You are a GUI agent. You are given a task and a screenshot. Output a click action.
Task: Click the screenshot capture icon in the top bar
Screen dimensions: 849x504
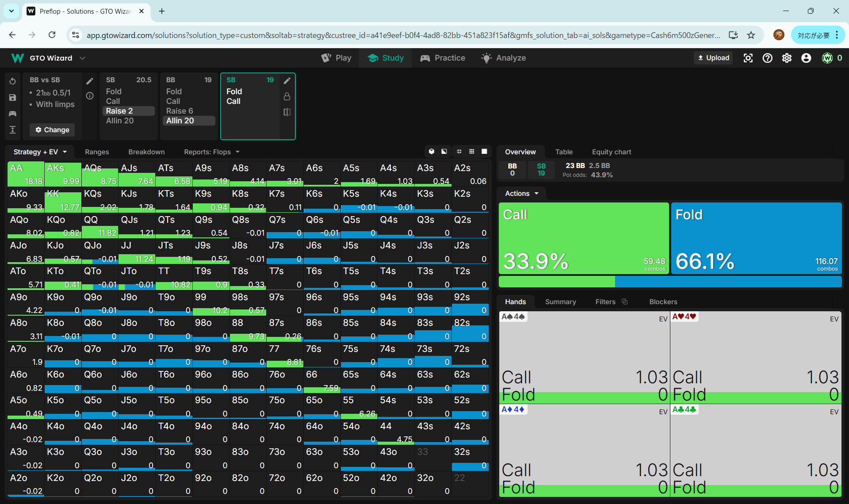click(x=748, y=58)
